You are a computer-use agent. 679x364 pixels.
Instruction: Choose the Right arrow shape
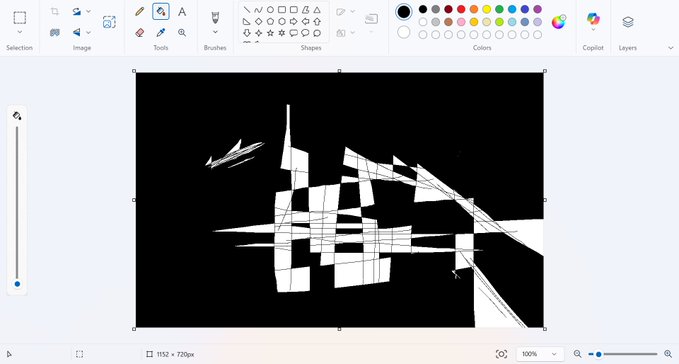294,21
